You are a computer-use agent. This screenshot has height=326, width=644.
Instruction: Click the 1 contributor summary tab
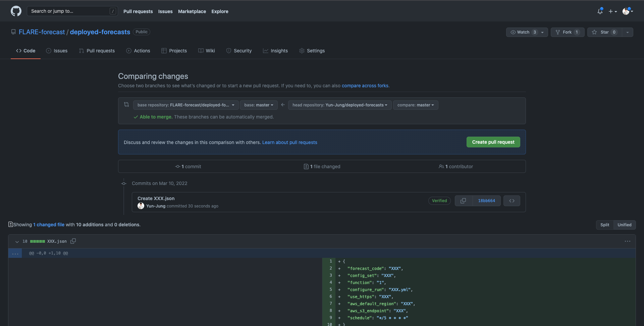(456, 167)
